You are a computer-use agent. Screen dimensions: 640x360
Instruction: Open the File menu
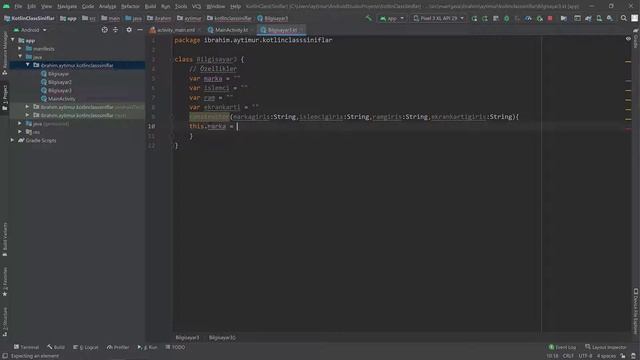tap(18, 6)
